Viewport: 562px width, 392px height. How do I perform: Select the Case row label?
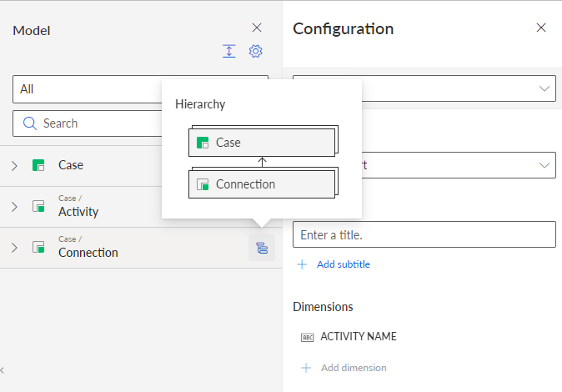point(71,165)
